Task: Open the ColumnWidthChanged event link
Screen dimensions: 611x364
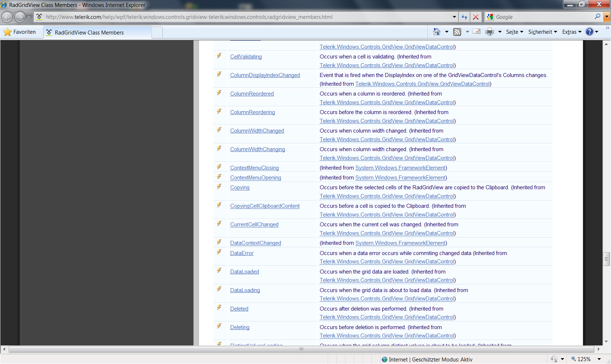Action: [257, 131]
